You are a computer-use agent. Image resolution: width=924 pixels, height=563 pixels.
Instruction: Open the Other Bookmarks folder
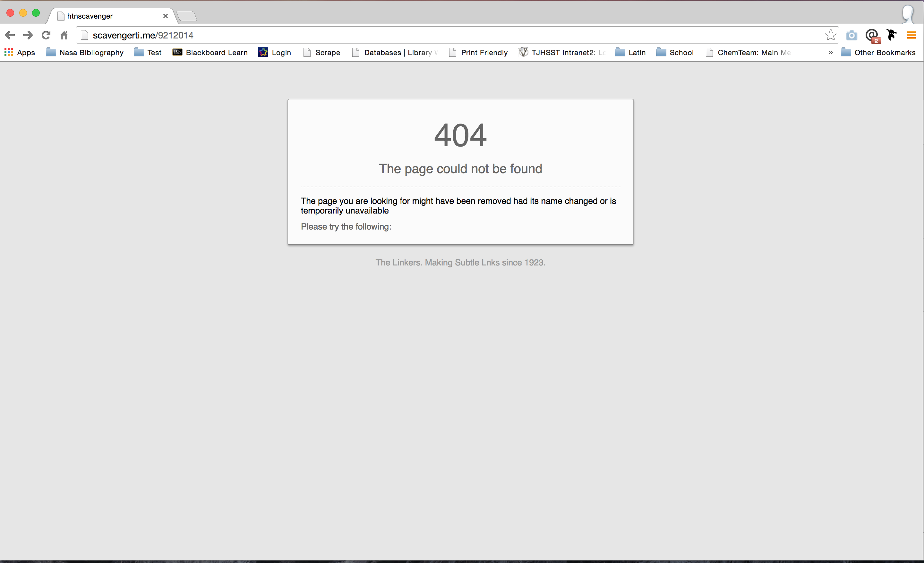tap(878, 53)
